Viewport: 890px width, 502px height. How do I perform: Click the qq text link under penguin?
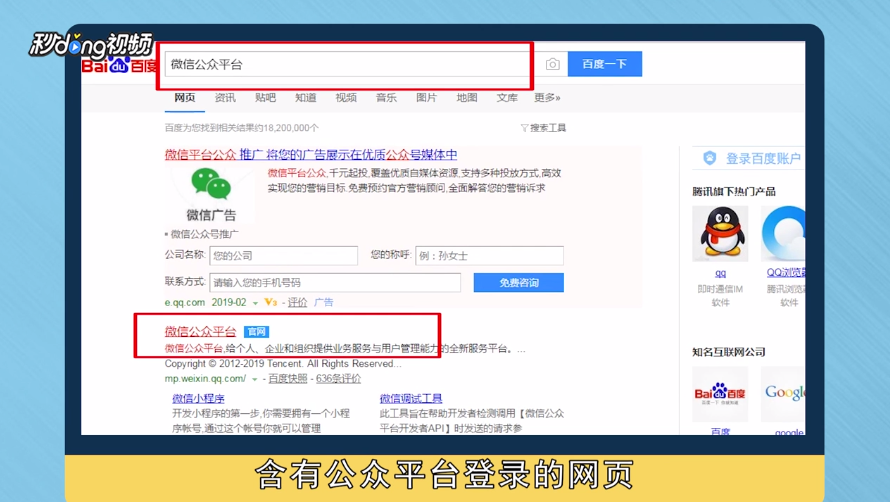[720, 273]
